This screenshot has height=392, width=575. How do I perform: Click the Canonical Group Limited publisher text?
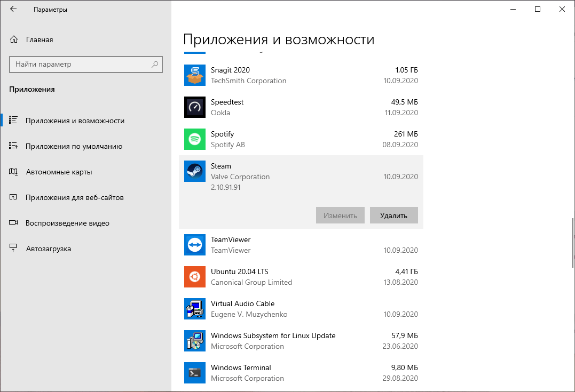(x=251, y=282)
